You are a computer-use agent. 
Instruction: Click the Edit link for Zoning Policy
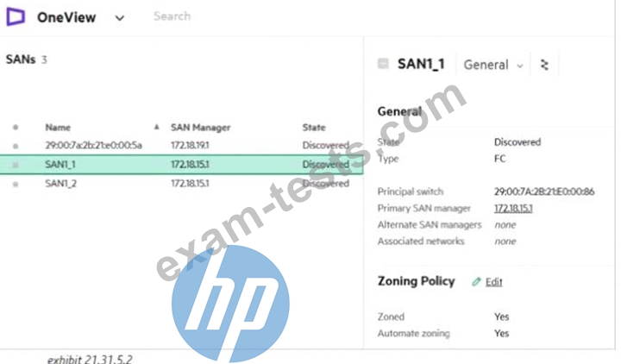click(x=494, y=281)
